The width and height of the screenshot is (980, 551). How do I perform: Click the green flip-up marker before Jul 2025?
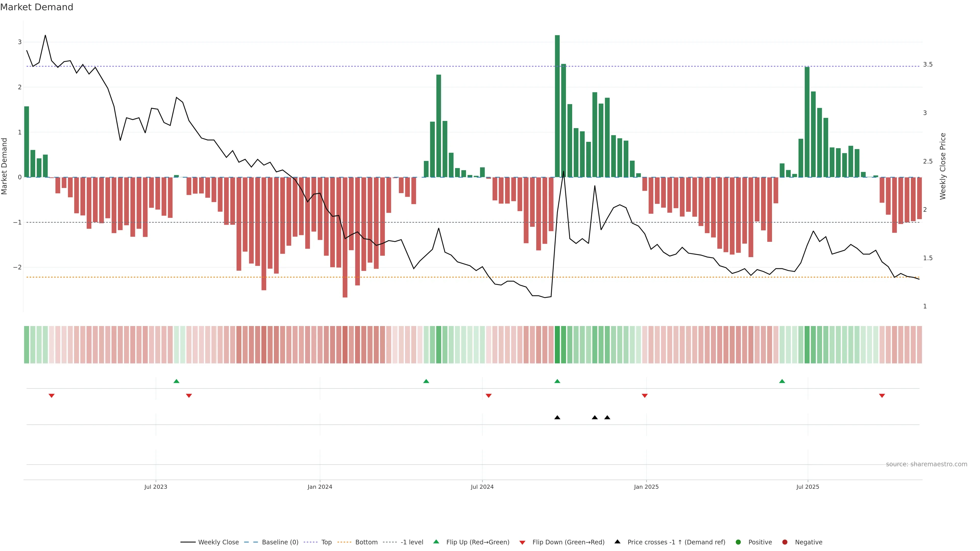(x=782, y=381)
